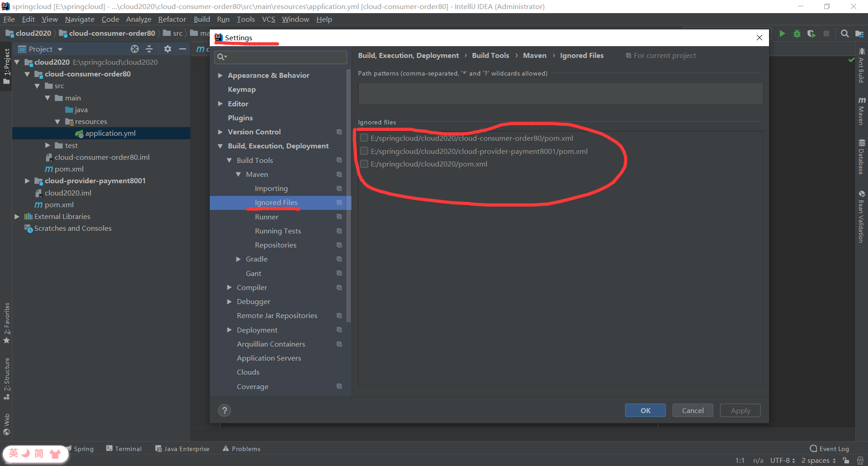
Task: Click the read-only lock icon in status bar
Action: (846, 461)
